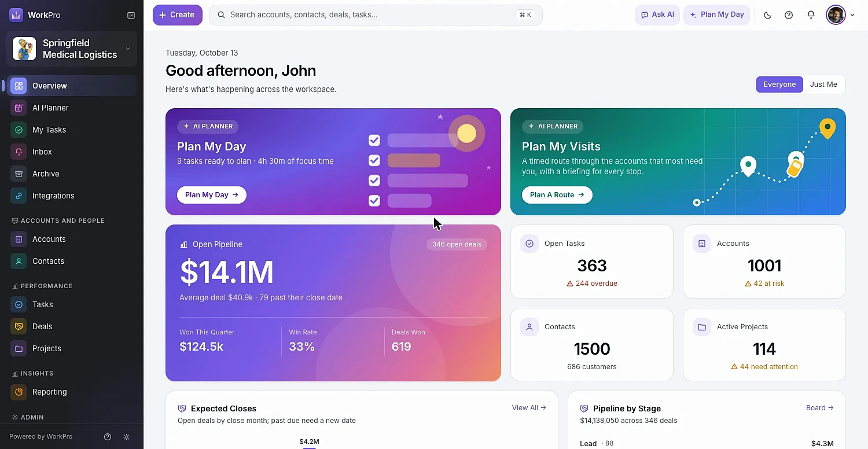Switch to Just Me view
The height and width of the screenshot is (449, 868).
pyautogui.click(x=823, y=84)
